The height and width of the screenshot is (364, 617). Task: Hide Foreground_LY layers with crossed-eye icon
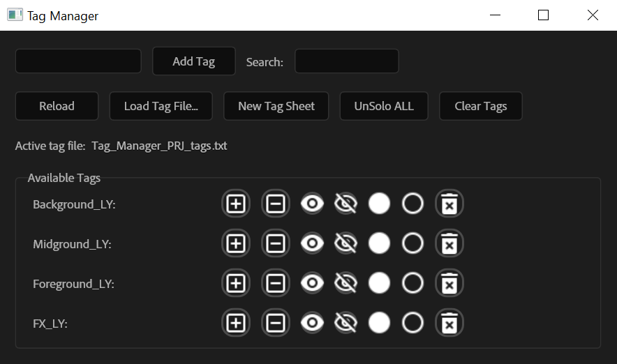click(x=346, y=283)
